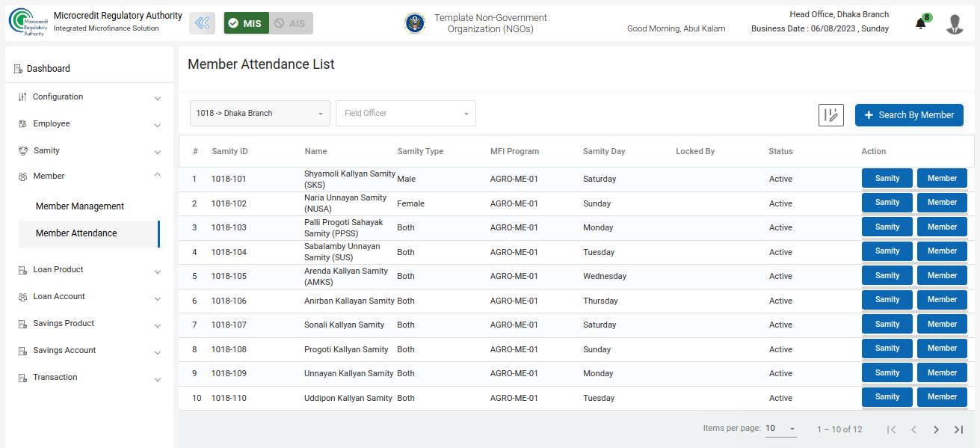Click the Savings Account sidebar icon
Viewport: 980px width, 448px height.
22,351
